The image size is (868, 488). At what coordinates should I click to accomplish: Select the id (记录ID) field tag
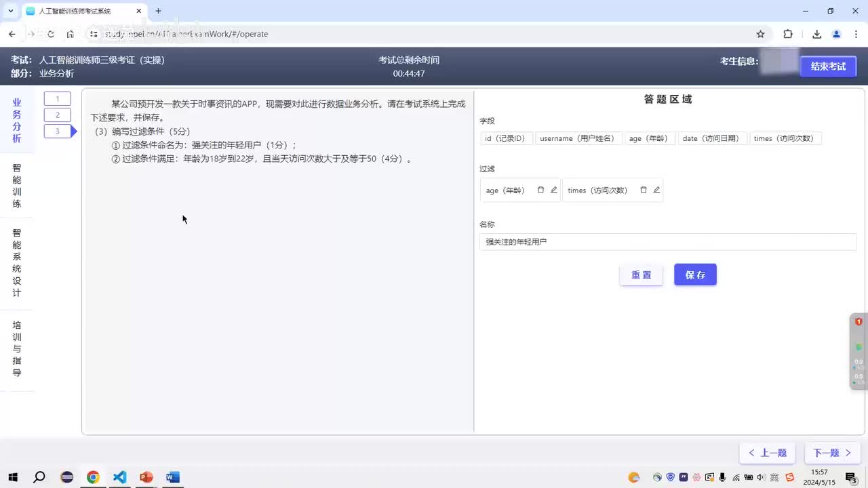coord(507,138)
